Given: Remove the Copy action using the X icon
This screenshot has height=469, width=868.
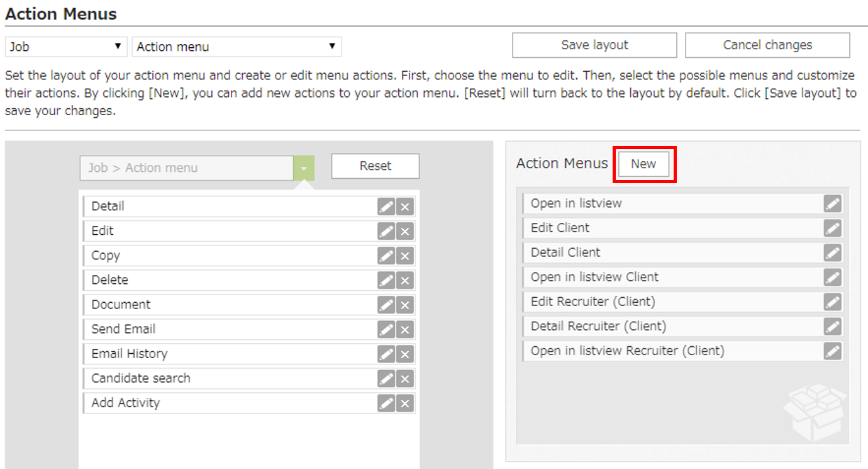Looking at the screenshot, I should [405, 255].
